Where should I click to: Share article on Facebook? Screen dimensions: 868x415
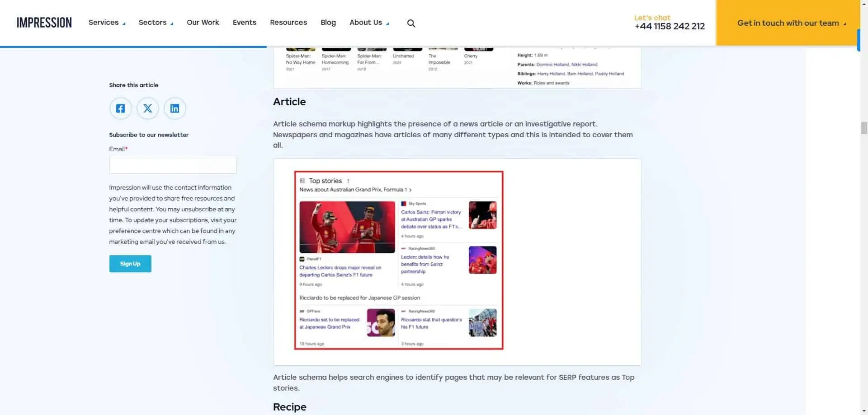[x=120, y=108]
